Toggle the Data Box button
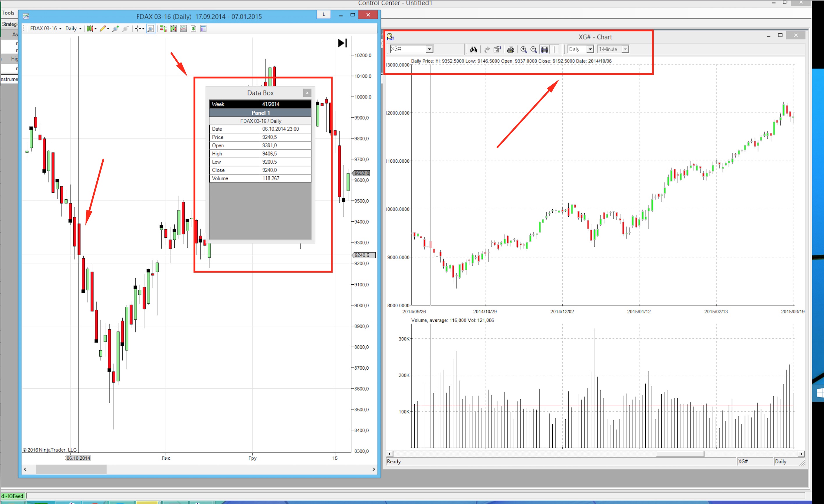 pyautogui.click(x=151, y=29)
